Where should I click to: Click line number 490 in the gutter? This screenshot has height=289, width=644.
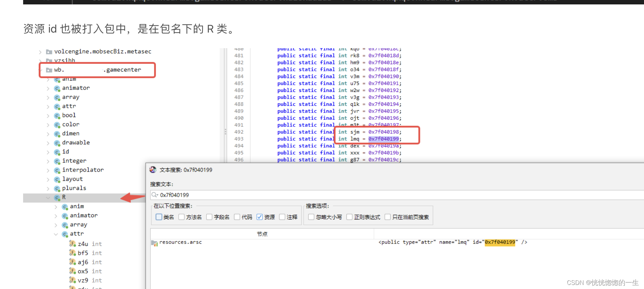pos(239,118)
